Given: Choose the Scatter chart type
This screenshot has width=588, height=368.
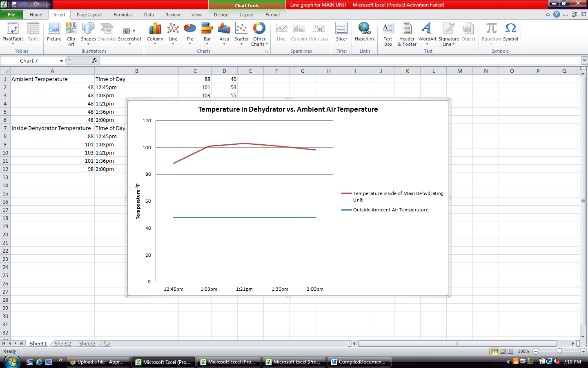Looking at the screenshot, I should tap(241, 32).
